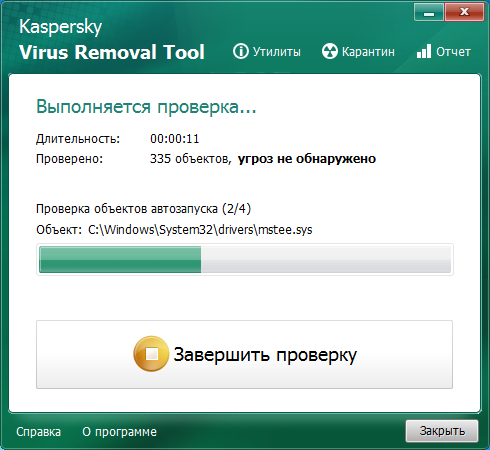Click the mstee.sys object path
Viewport: 490px width, 450px height.
coord(200,230)
